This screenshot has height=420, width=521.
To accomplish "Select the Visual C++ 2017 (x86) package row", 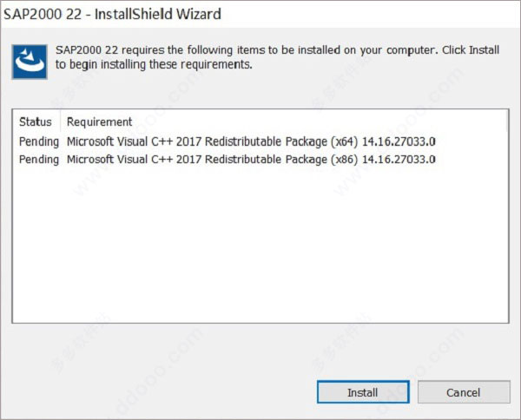I will click(260, 160).
